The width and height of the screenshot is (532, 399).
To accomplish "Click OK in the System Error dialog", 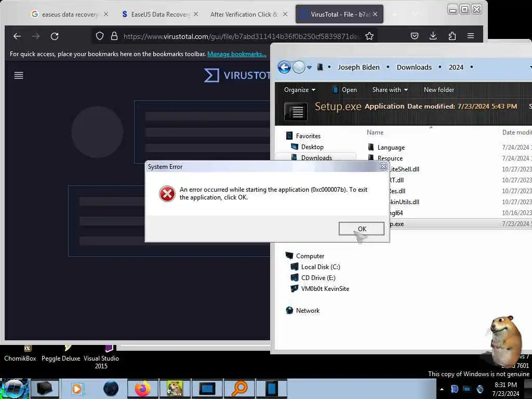I will (x=362, y=229).
